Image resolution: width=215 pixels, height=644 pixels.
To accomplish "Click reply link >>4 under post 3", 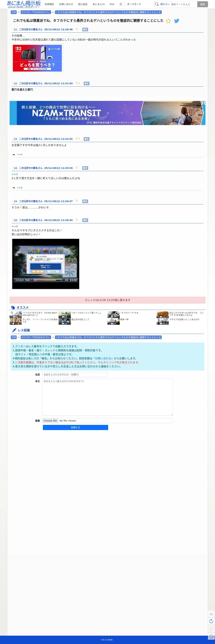I will [x=20, y=154].
